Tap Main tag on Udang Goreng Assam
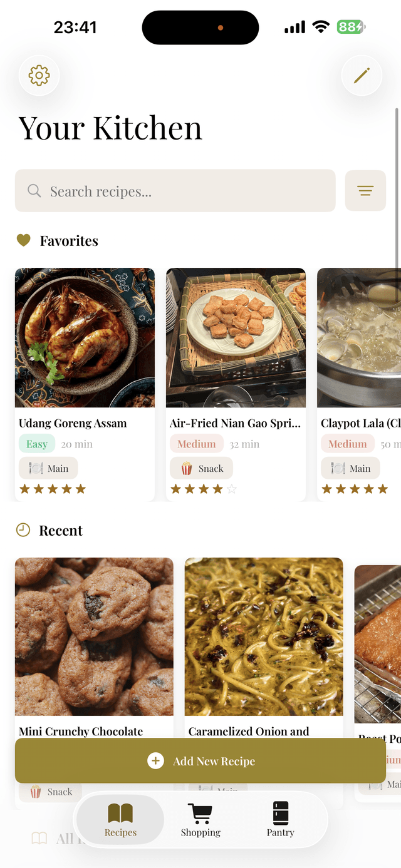The image size is (401, 868). pyautogui.click(x=48, y=468)
